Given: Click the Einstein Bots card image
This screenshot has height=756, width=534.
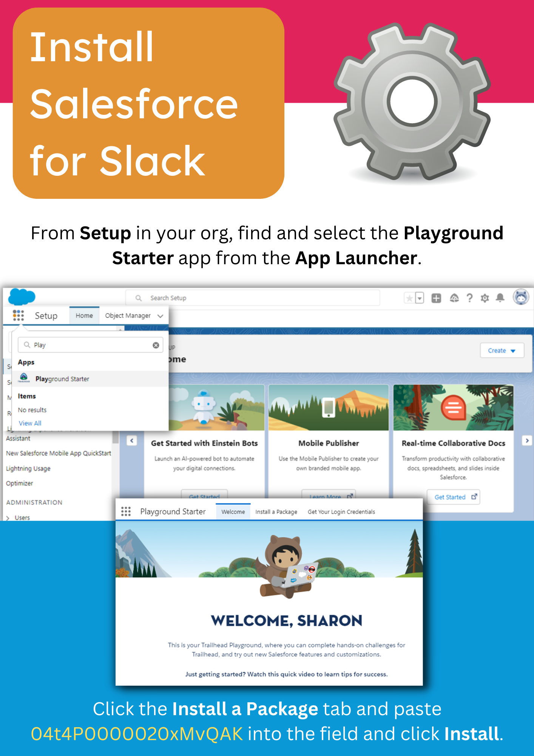Looking at the screenshot, I should [x=216, y=407].
